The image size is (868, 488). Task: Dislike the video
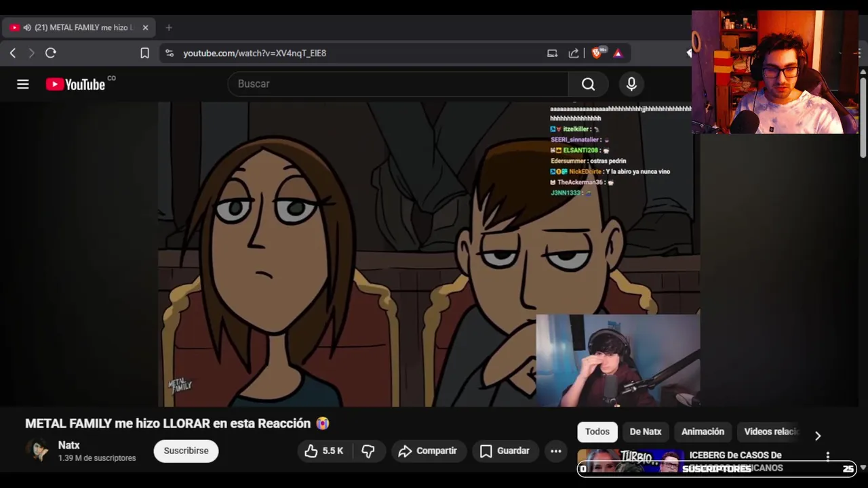click(368, 451)
